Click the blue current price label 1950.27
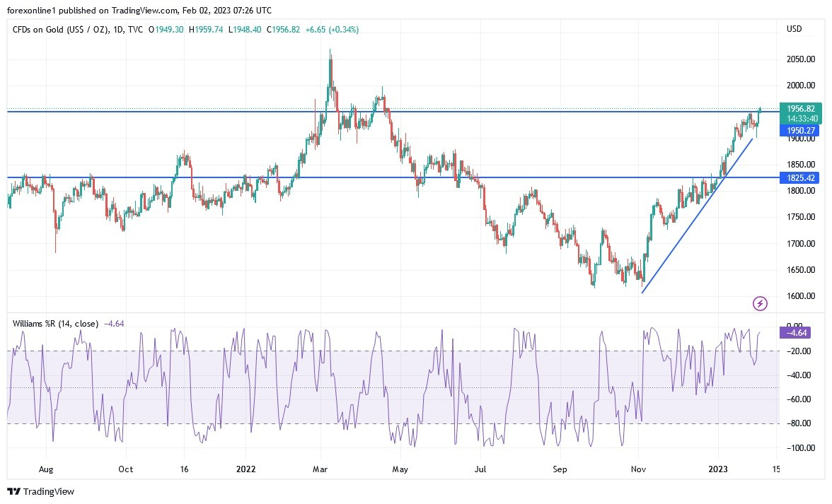832x504 pixels. pyautogui.click(x=800, y=130)
